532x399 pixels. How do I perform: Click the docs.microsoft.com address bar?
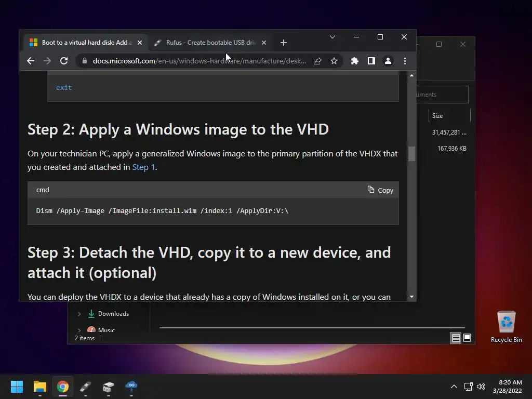(199, 61)
